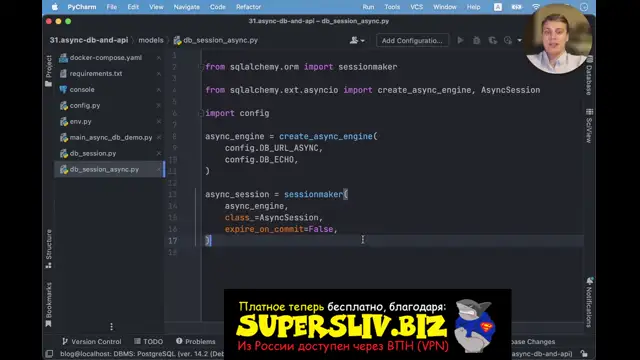The height and width of the screenshot is (360, 640).
Task: Close the console tab
Action: coord(159,90)
